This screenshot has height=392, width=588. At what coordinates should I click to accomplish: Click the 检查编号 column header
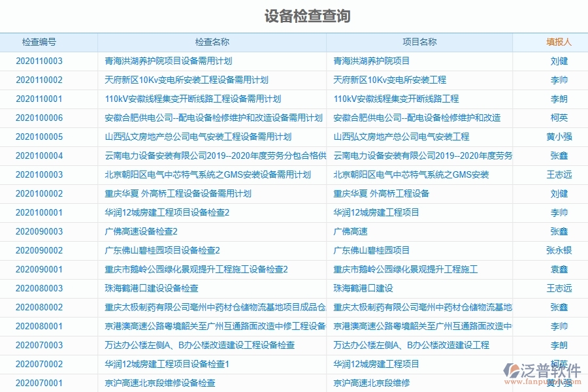[x=38, y=41]
